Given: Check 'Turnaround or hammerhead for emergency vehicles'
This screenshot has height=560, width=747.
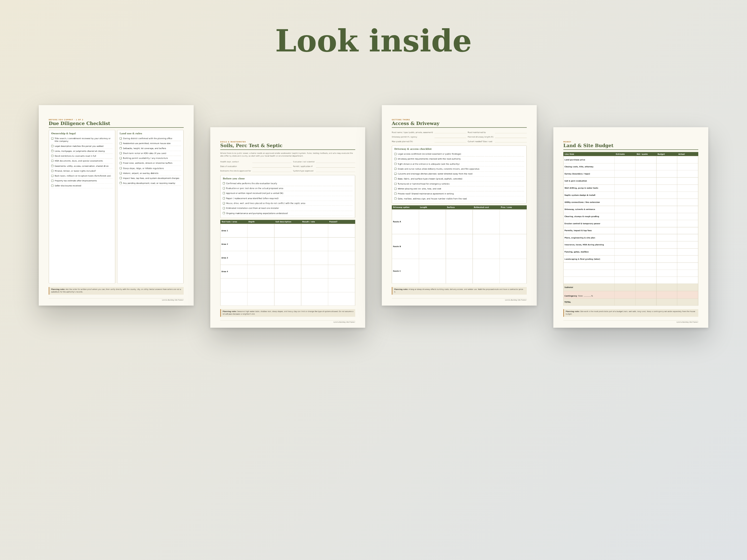Looking at the screenshot, I should [x=395, y=184].
